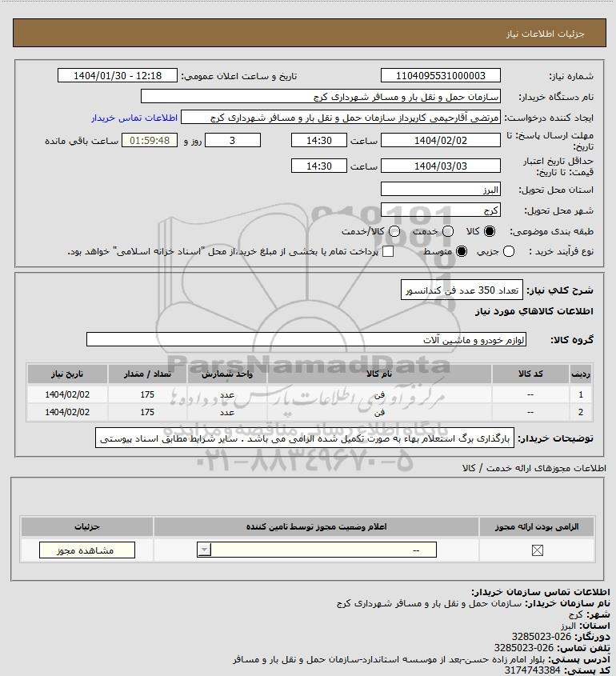The width and height of the screenshot is (616, 676).
Task: Click date 1404/02/02 in row 2
Action: click(x=67, y=412)
